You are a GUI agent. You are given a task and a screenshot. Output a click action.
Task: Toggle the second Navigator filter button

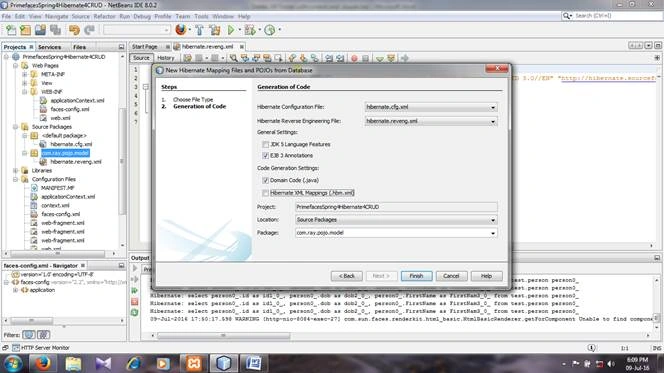pyautogui.click(x=44, y=335)
